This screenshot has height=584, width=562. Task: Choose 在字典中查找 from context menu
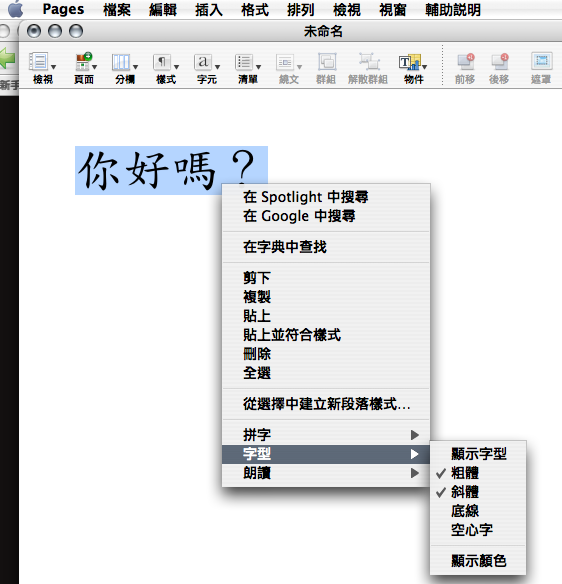coord(326,247)
